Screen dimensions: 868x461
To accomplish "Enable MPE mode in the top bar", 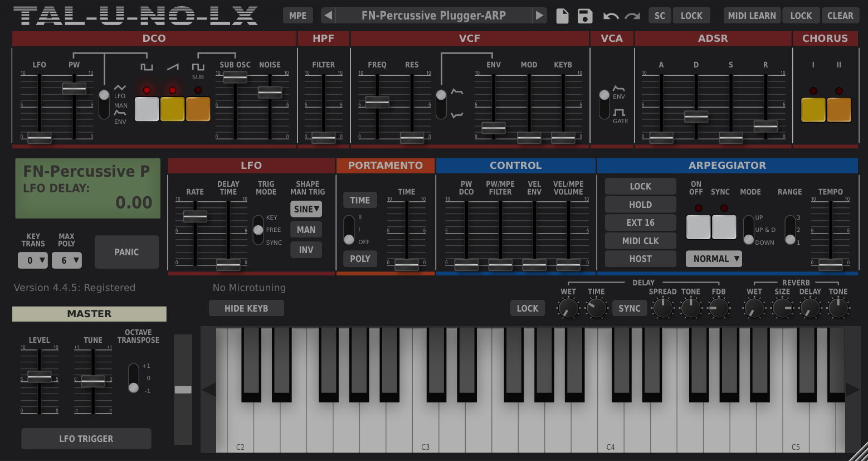I will [x=298, y=16].
